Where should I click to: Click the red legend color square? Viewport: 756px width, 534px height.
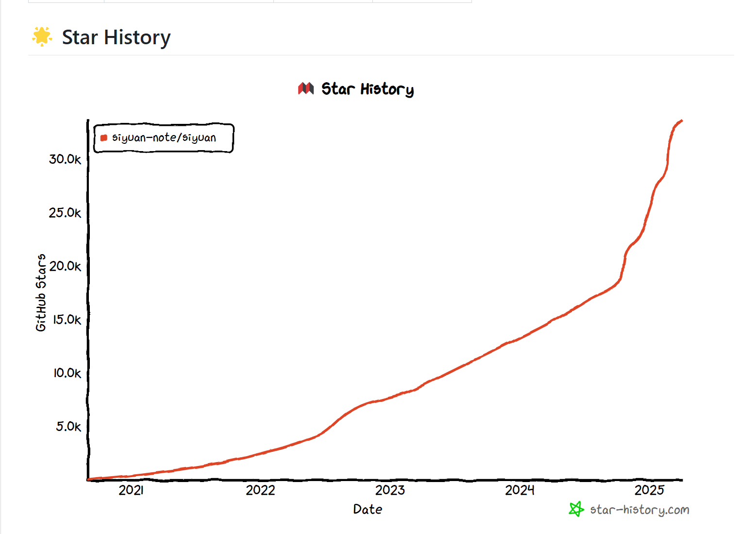(x=103, y=138)
